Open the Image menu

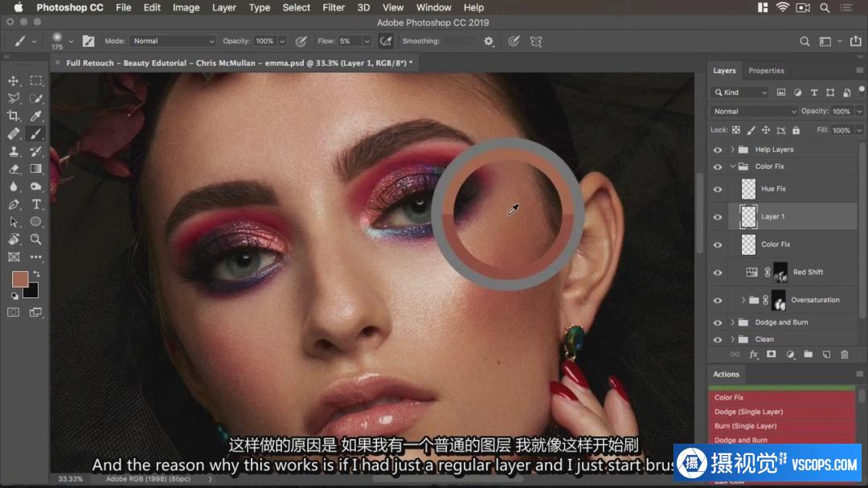pos(186,8)
